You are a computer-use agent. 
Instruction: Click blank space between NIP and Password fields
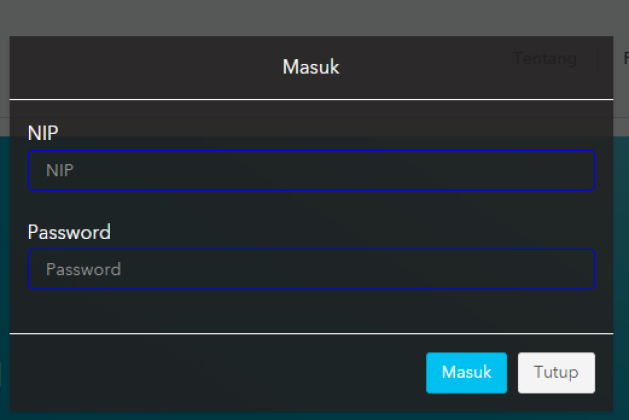pyautogui.click(x=311, y=207)
